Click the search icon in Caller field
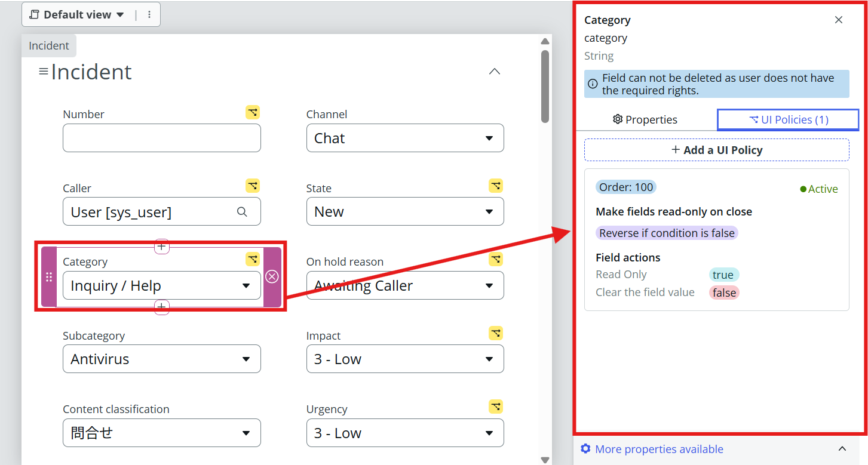 click(x=242, y=212)
